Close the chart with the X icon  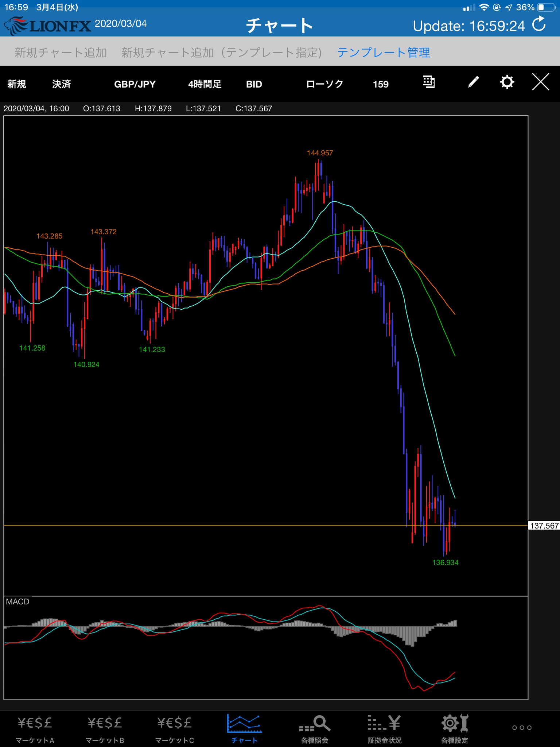coord(540,82)
